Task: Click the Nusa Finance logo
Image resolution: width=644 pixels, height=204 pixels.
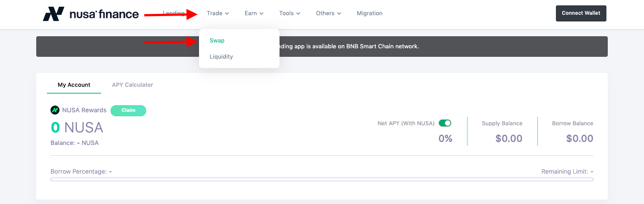Action: (91, 13)
